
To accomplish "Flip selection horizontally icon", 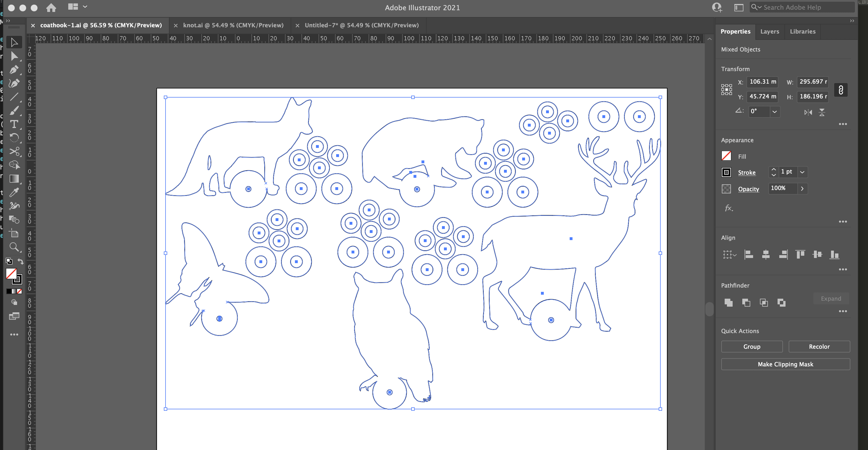I will click(808, 112).
